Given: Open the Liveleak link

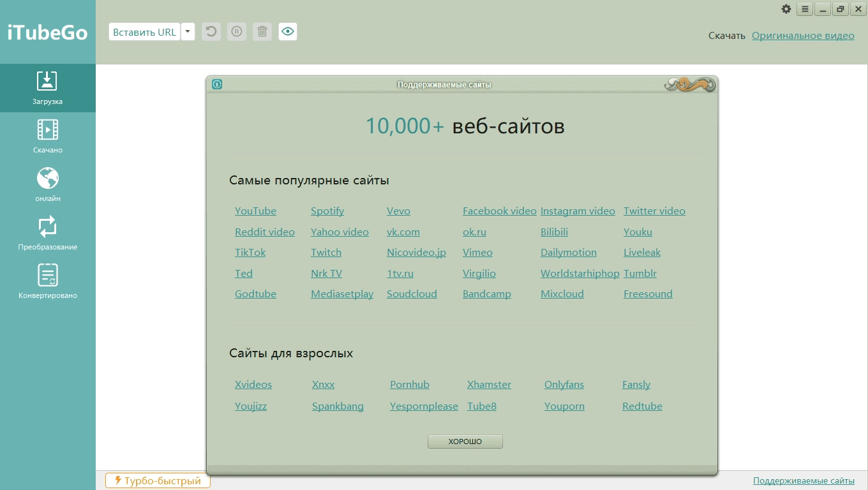Looking at the screenshot, I should point(642,253).
